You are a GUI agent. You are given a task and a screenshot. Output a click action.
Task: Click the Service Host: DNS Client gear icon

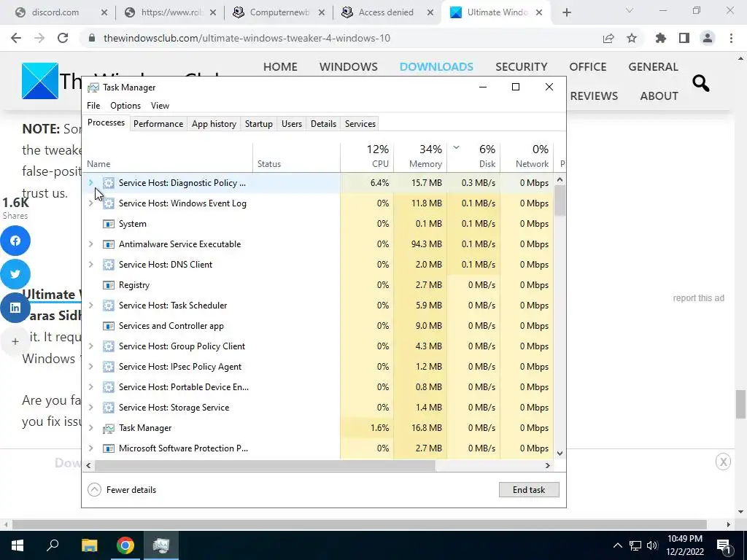109,265
